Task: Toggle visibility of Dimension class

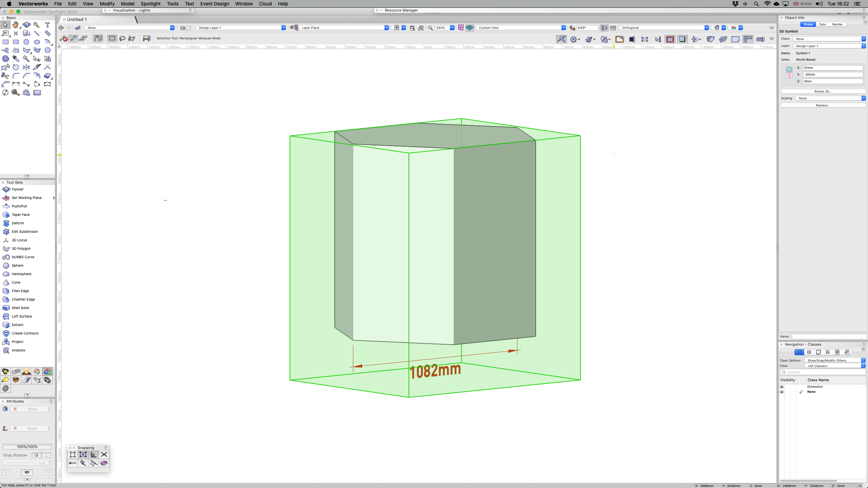Action: (782, 387)
